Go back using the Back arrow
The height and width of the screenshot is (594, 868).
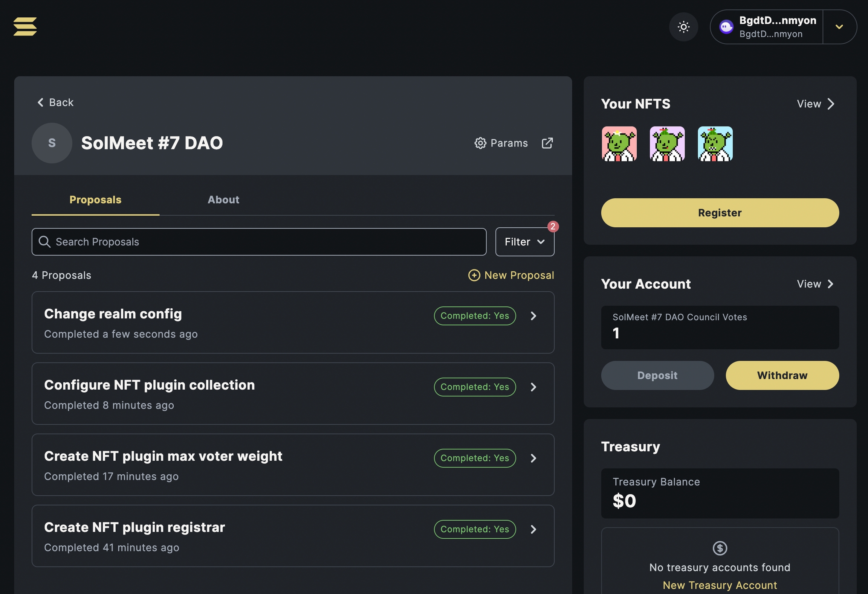pyautogui.click(x=41, y=102)
